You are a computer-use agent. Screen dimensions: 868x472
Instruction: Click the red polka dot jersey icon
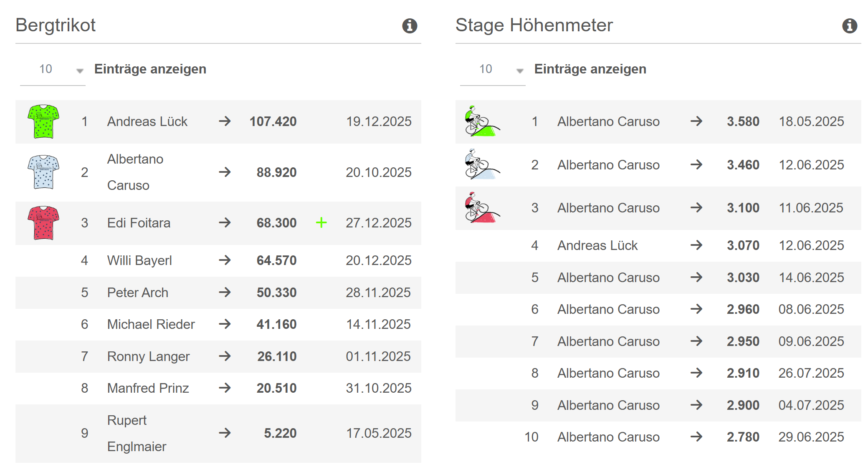tap(43, 223)
